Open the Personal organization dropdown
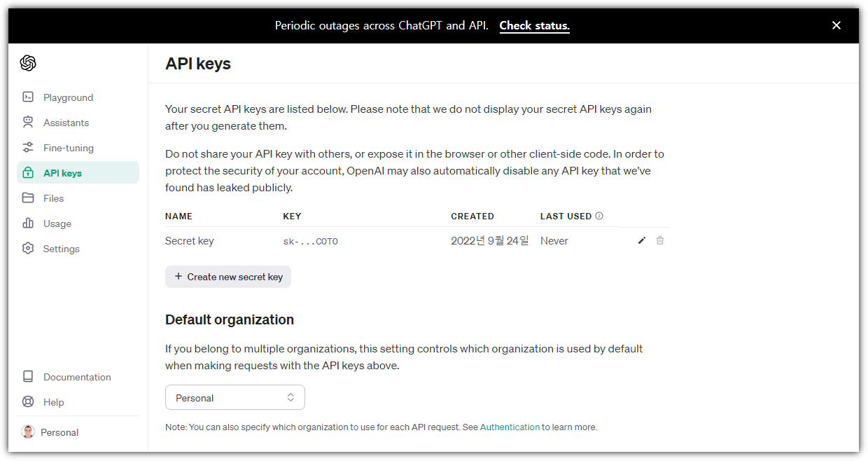Screen dimensions: 868x461 tap(235, 397)
